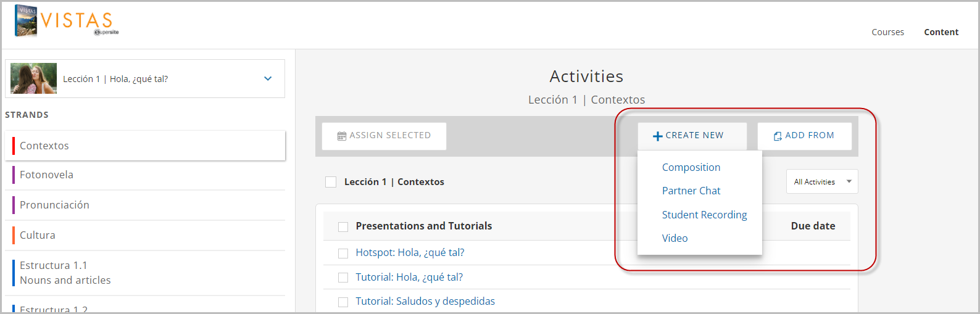Click the plus icon beside Create New

pos(658,136)
